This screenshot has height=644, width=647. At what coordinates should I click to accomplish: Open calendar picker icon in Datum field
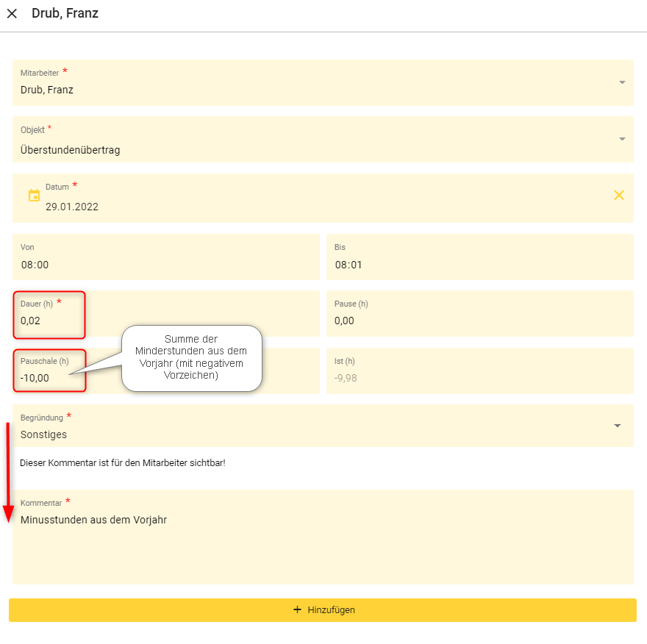(x=34, y=196)
